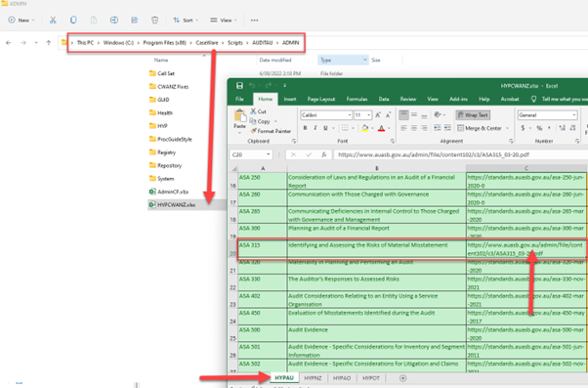The width and height of the screenshot is (588, 388).
Task: Open the Name Box C20 dropdown arrow
Action: pos(269,154)
